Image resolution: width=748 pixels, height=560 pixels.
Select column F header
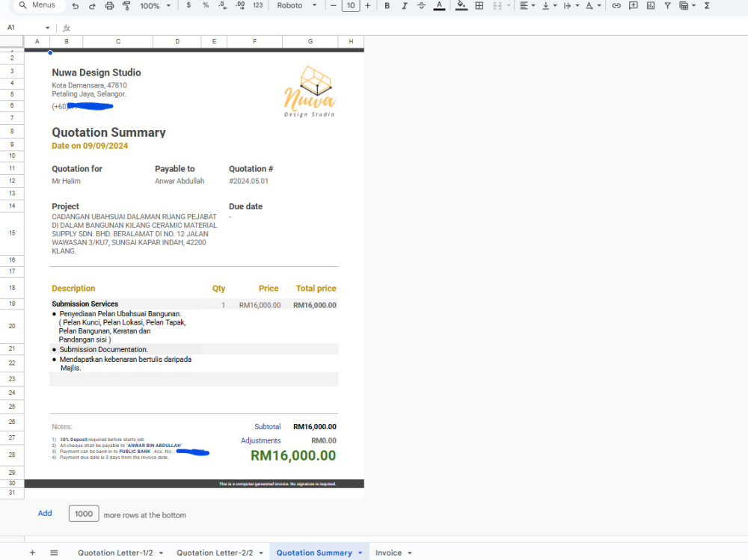coord(255,42)
